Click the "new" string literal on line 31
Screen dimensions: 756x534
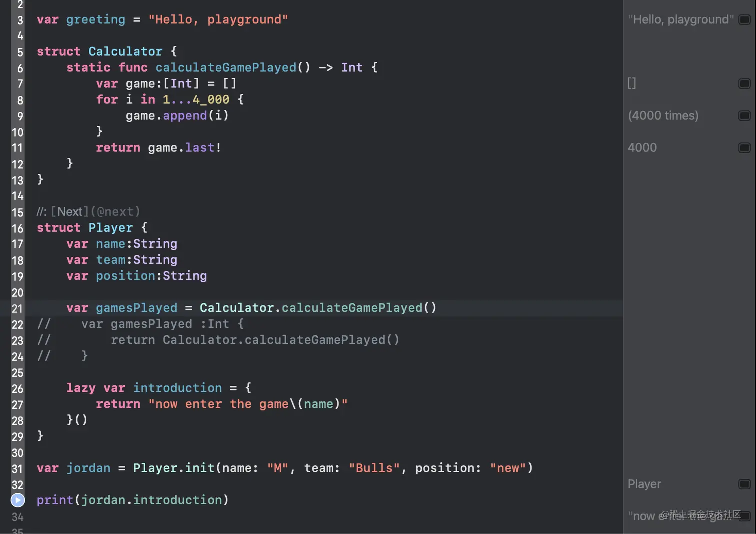(x=508, y=468)
